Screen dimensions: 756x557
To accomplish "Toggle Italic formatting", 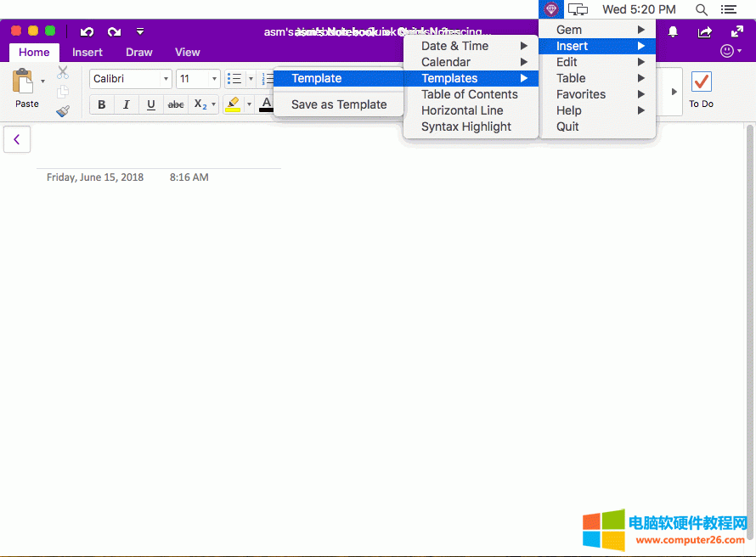I will pyautogui.click(x=127, y=105).
